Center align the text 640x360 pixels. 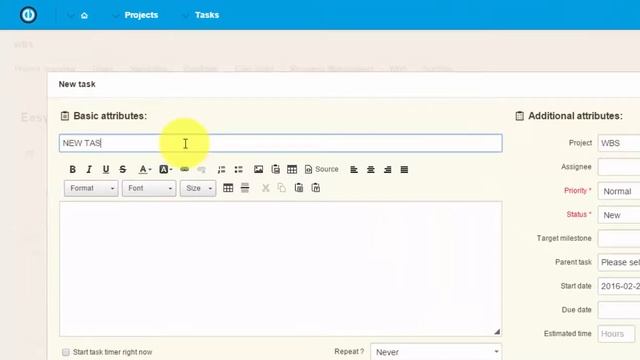[x=371, y=169]
